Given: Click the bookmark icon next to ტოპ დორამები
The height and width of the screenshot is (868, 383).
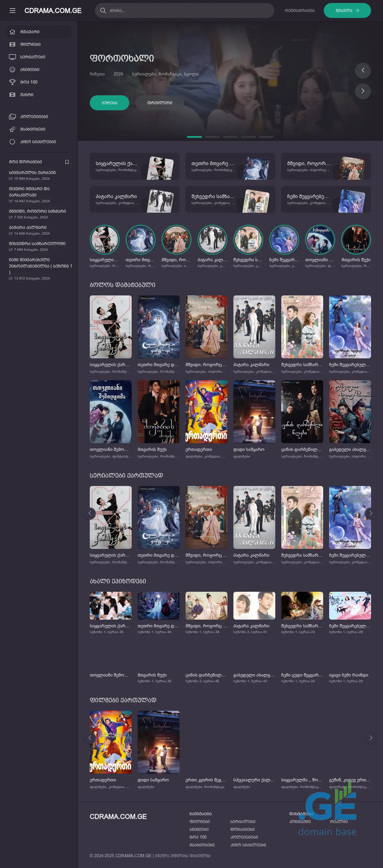Looking at the screenshot, I should coord(67,162).
